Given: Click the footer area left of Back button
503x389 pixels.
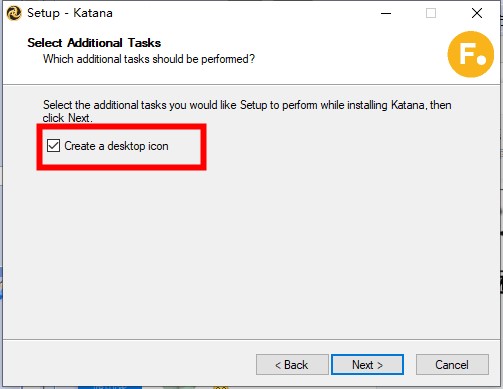Looking at the screenshot, I should 130,365.
